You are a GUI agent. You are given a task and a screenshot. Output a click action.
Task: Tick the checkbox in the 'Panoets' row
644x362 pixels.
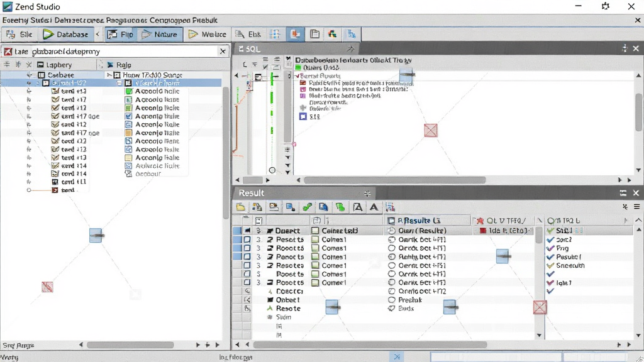247,257
